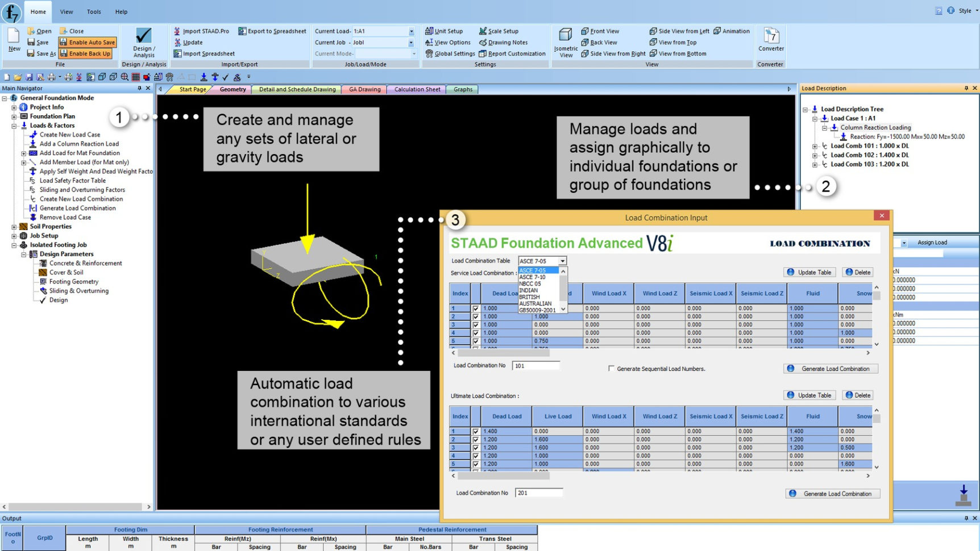Open Report Customization settings
Screen dimensions: 980x551
pyautogui.click(x=482, y=53)
